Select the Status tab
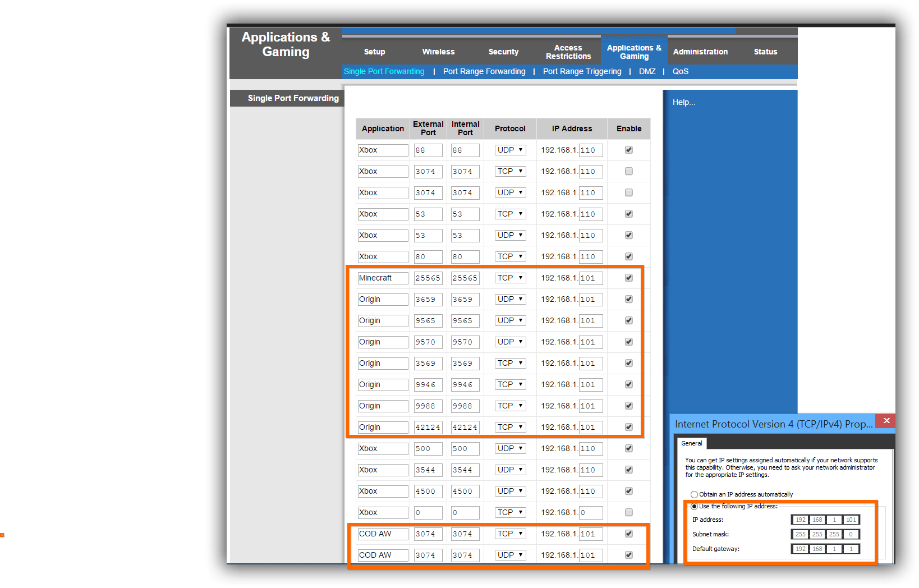This screenshot has width=919, height=588. tap(765, 52)
